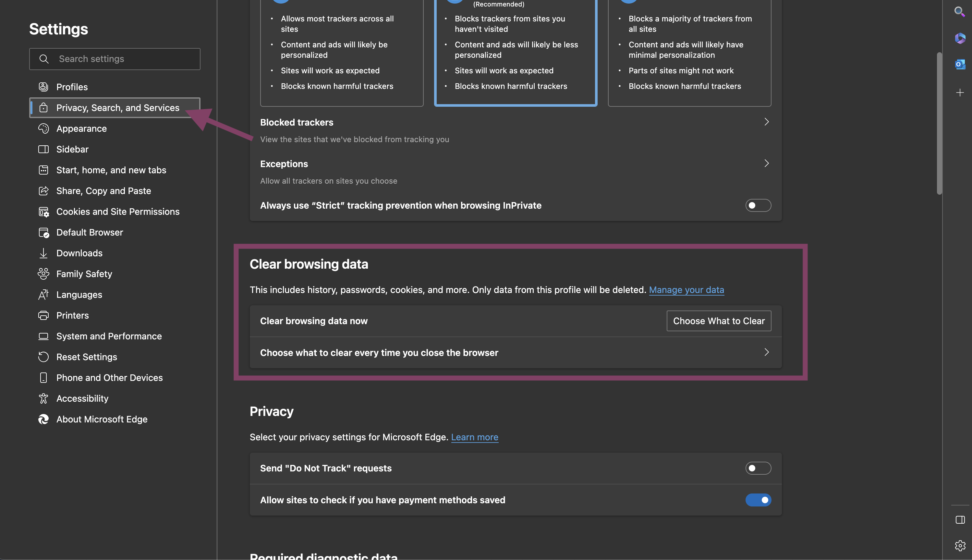The image size is (972, 560).
Task: Click the Family Safety icon
Action: click(43, 274)
